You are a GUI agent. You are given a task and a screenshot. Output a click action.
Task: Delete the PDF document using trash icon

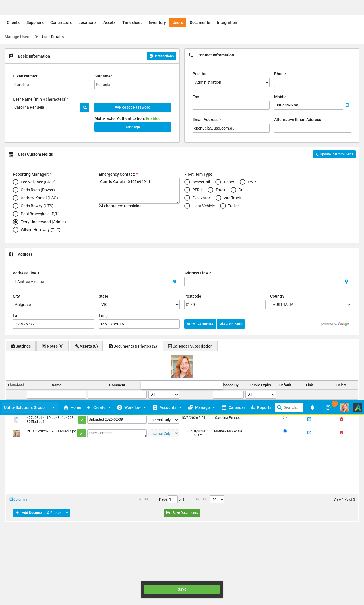click(x=342, y=419)
